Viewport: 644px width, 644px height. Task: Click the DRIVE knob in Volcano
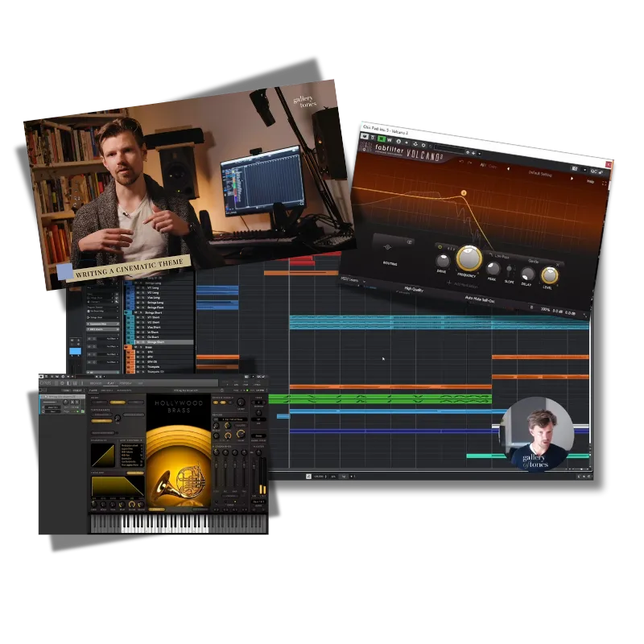[444, 261]
